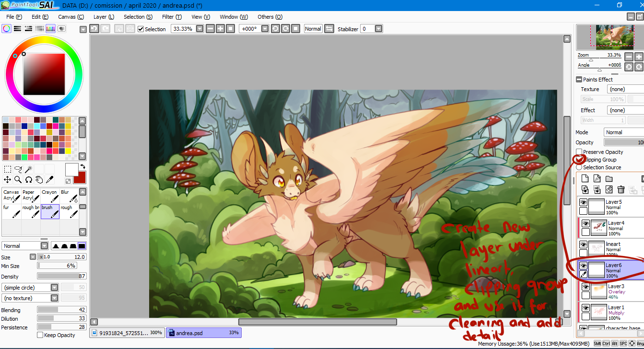Select the zoom magnifier tool

18,180
